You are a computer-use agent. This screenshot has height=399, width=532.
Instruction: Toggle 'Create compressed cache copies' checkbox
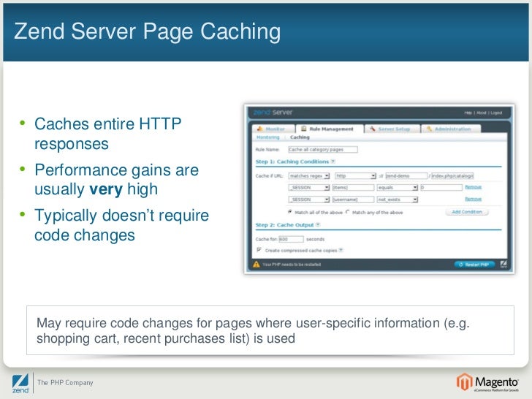[259, 250]
